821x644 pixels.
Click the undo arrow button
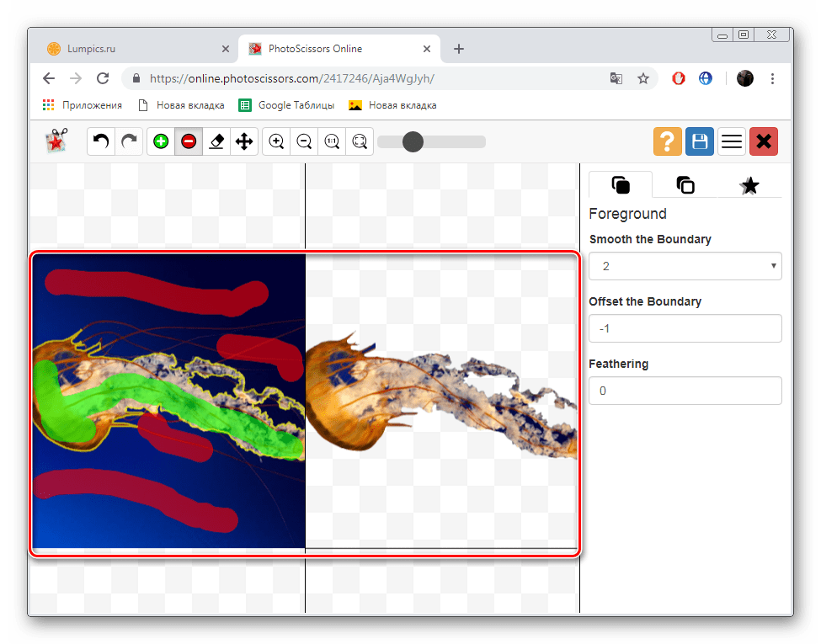pyautogui.click(x=101, y=141)
